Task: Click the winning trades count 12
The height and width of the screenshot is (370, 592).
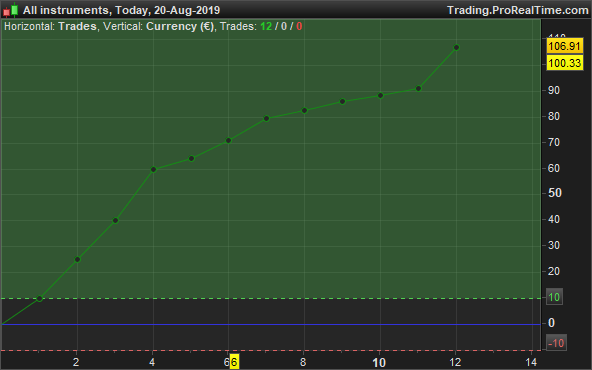Action: click(x=266, y=26)
